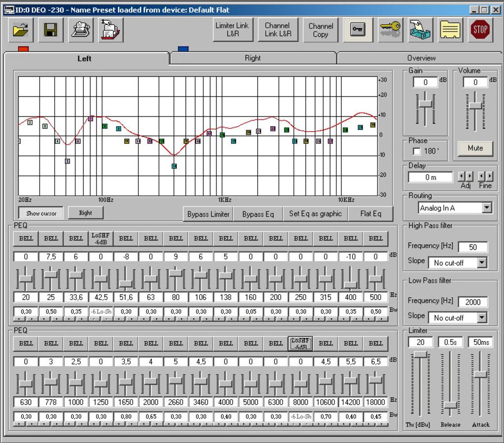504x443 pixels.
Task: Open a preset file from disk
Action: pos(20,30)
